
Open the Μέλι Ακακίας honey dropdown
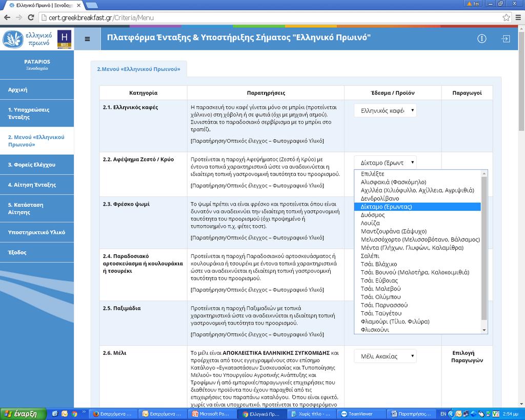pos(385,356)
